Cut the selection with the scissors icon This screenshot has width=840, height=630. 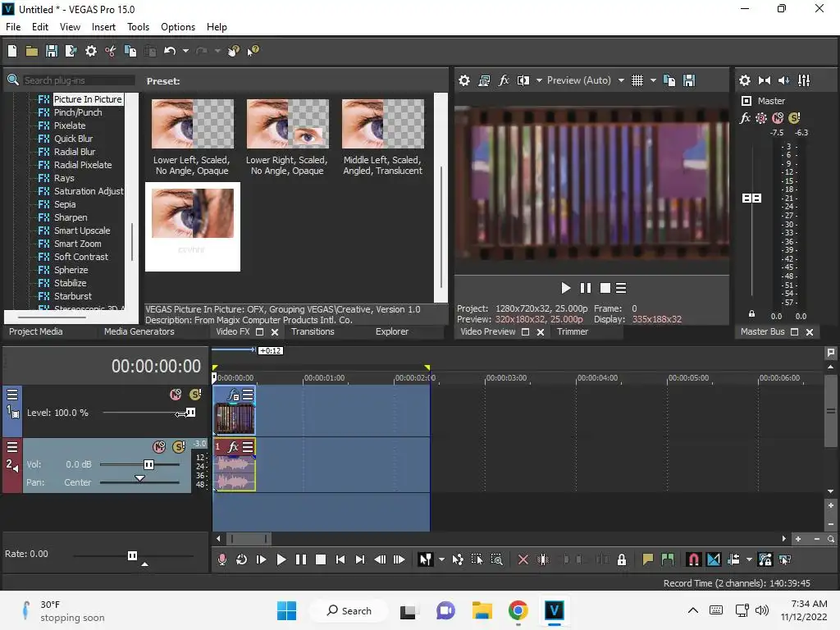pyautogui.click(x=111, y=51)
